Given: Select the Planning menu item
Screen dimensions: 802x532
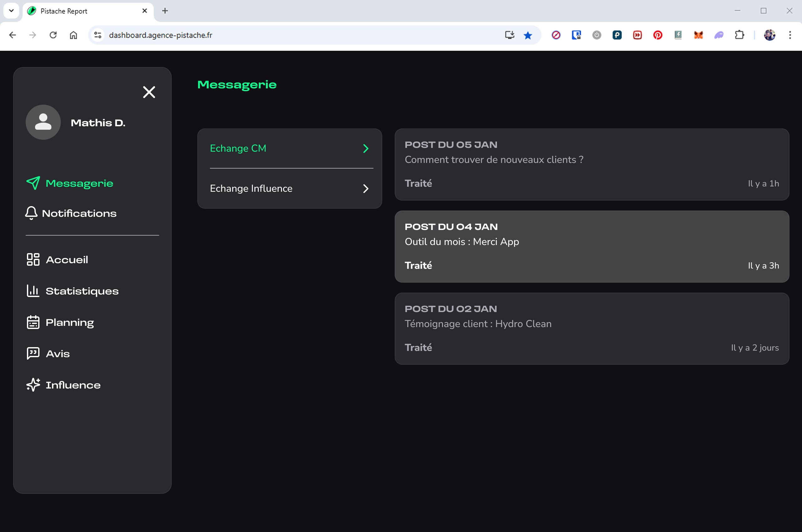Looking at the screenshot, I should (x=70, y=322).
